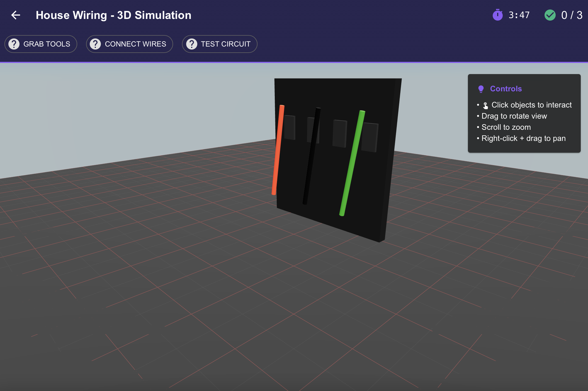Image resolution: width=588 pixels, height=391 pixels.
Task: Click the 3:47 countdown timer text
Action: pos(519,15)
